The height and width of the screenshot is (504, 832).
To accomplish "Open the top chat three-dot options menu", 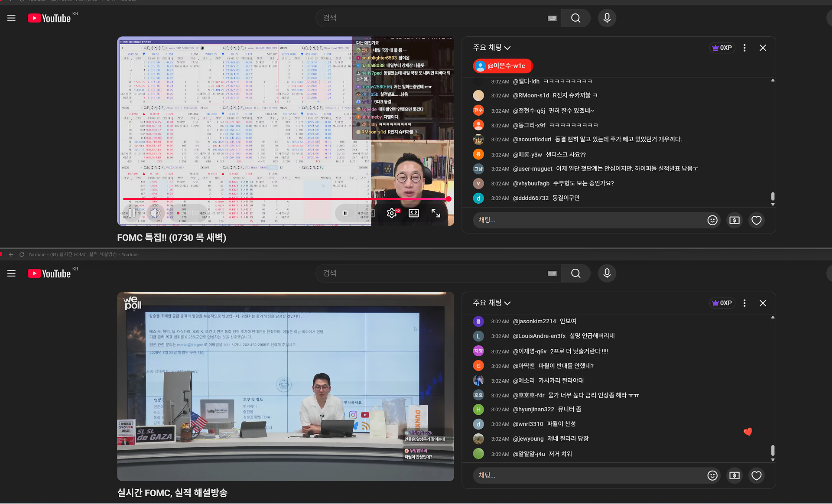I will [x=744, y=48].
